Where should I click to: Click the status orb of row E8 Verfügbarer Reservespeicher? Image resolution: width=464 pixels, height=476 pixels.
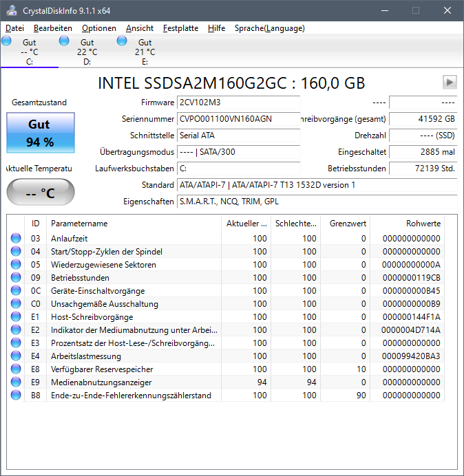(16, 369)
